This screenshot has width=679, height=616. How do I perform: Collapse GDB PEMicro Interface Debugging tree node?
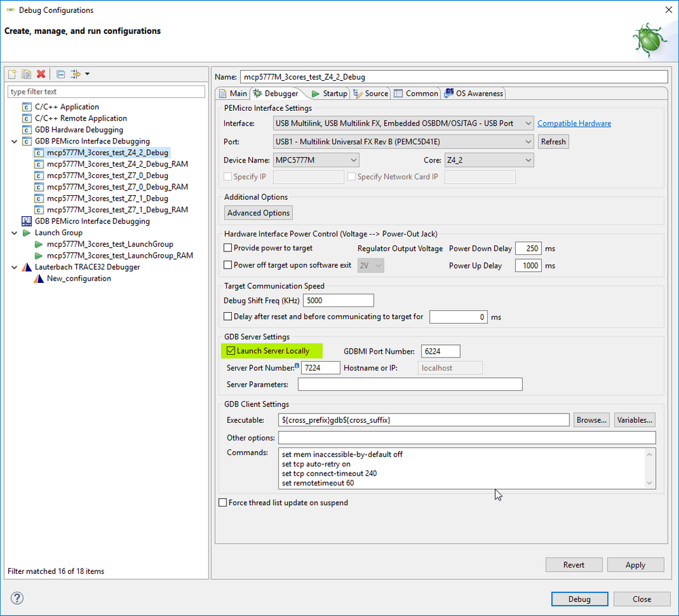pos(14,141)
